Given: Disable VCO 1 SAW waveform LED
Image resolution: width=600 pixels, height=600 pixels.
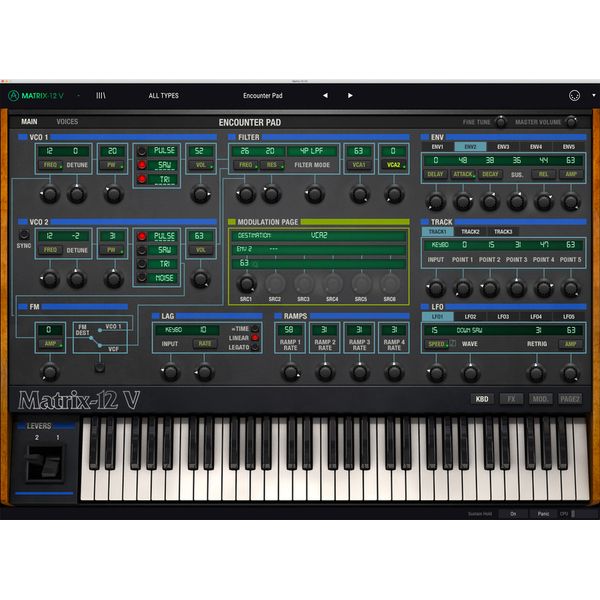Looking at the screenshot, I should coord(142,165).
